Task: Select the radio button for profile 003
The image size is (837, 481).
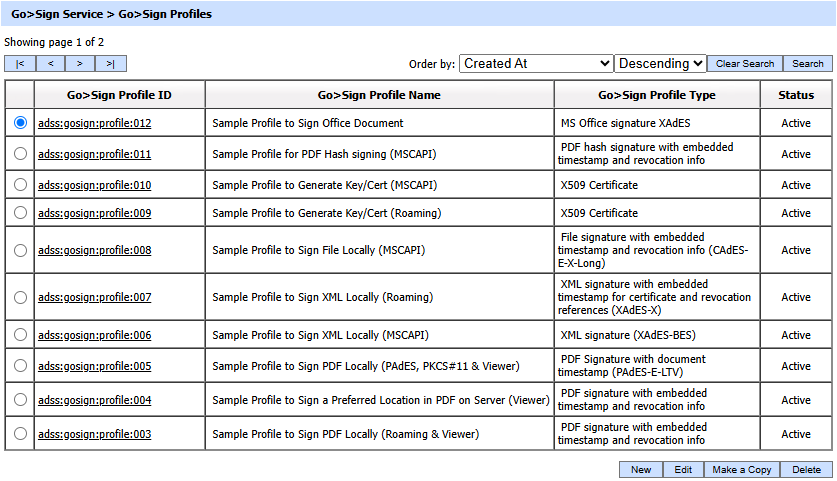Action: [20, 434]
